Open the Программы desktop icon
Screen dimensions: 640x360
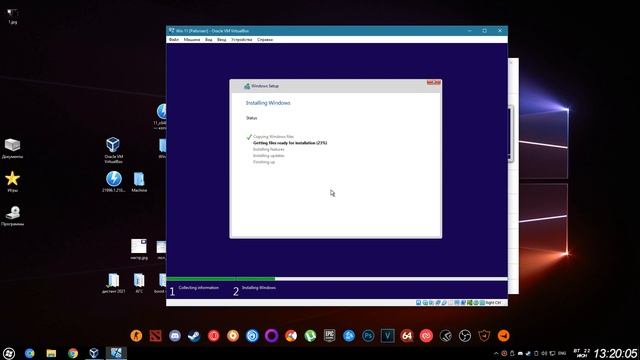12,216
